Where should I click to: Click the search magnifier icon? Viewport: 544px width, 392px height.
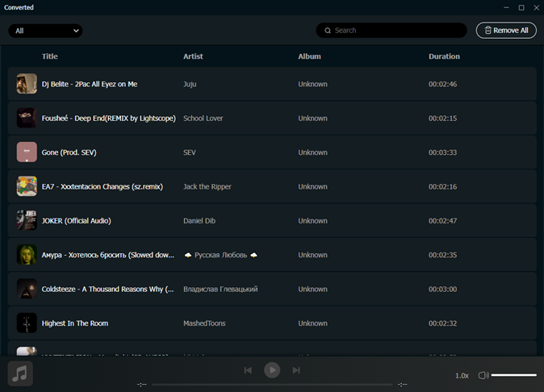tap(328, 31)
